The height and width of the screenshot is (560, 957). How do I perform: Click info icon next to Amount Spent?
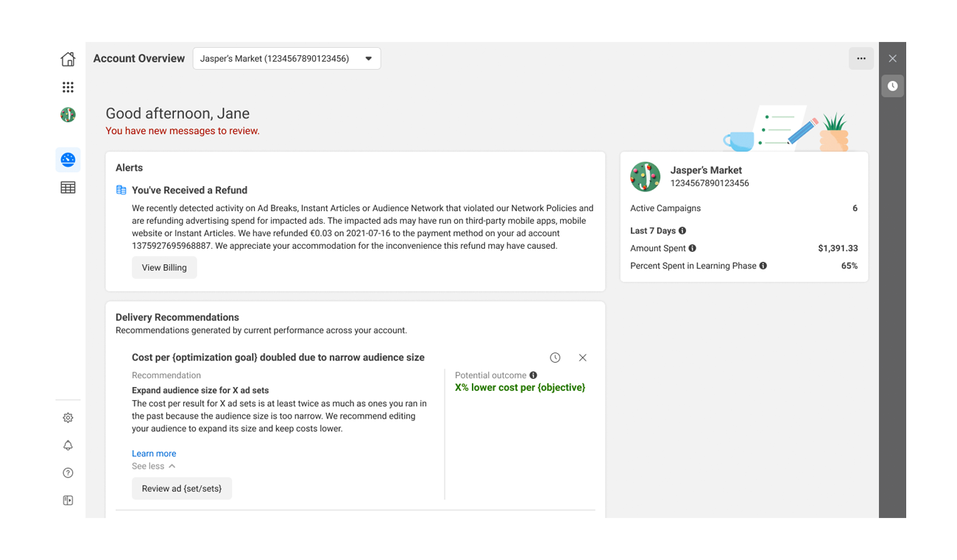tap(692, 249)
